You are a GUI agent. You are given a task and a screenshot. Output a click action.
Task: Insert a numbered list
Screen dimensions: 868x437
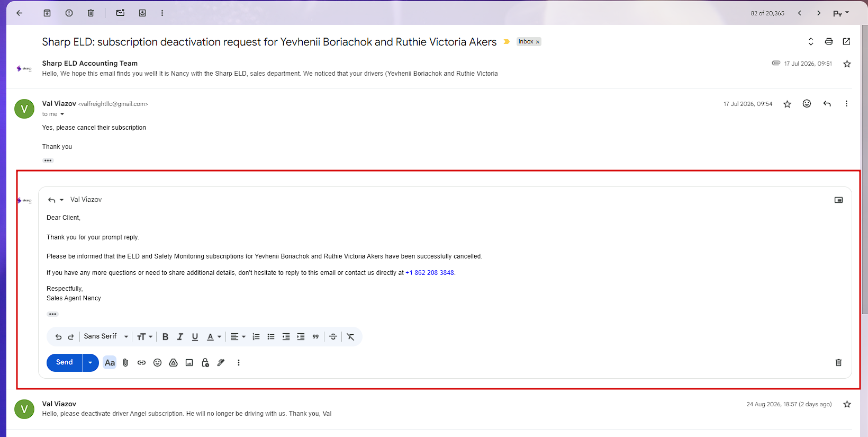click(x=256, y=337)
